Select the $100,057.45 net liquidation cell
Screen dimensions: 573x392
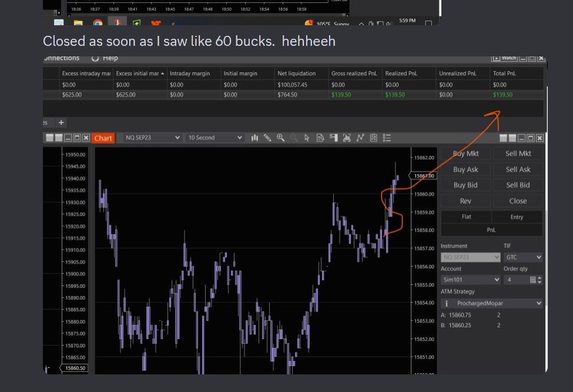click(301, 85)
